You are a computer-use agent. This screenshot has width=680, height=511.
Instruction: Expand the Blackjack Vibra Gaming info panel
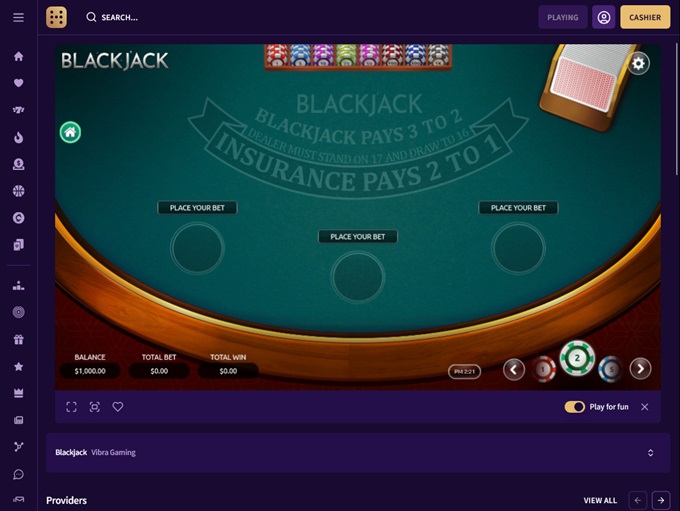651,453
